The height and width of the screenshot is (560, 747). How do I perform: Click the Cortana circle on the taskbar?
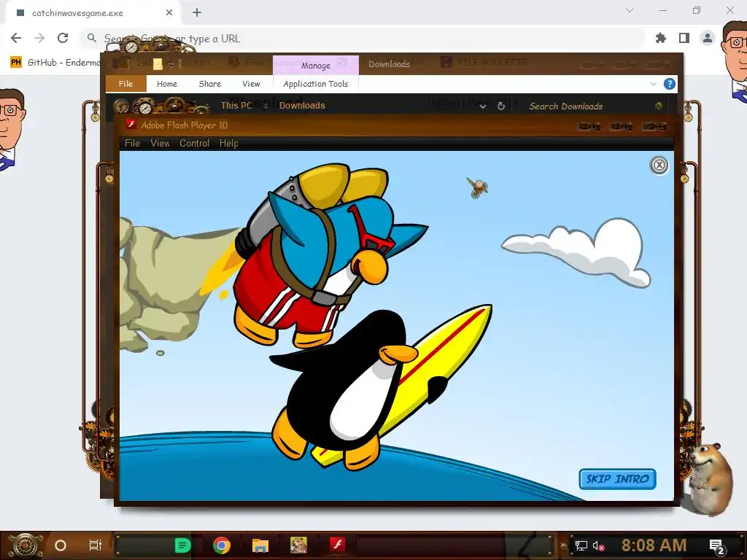click(61, 545)
